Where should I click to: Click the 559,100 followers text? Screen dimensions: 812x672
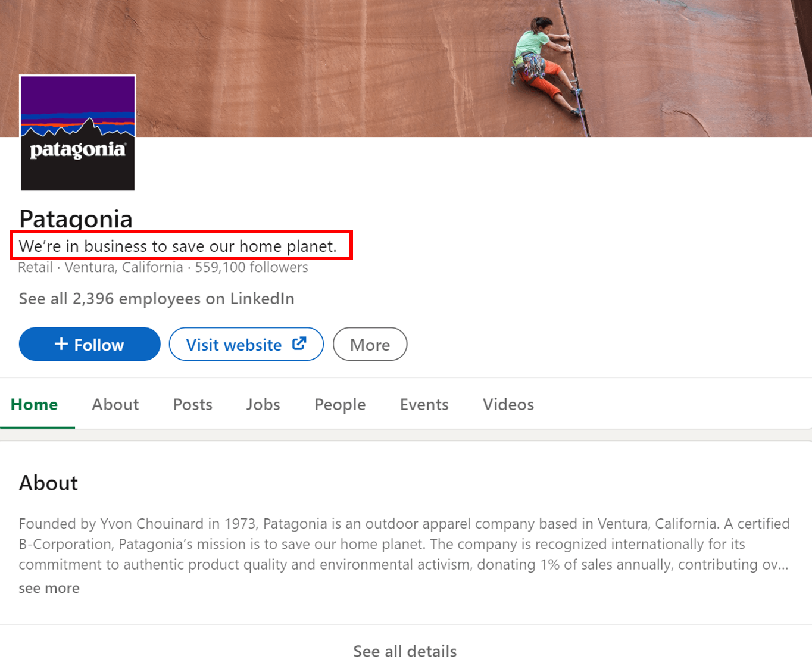tap(251, 268)
